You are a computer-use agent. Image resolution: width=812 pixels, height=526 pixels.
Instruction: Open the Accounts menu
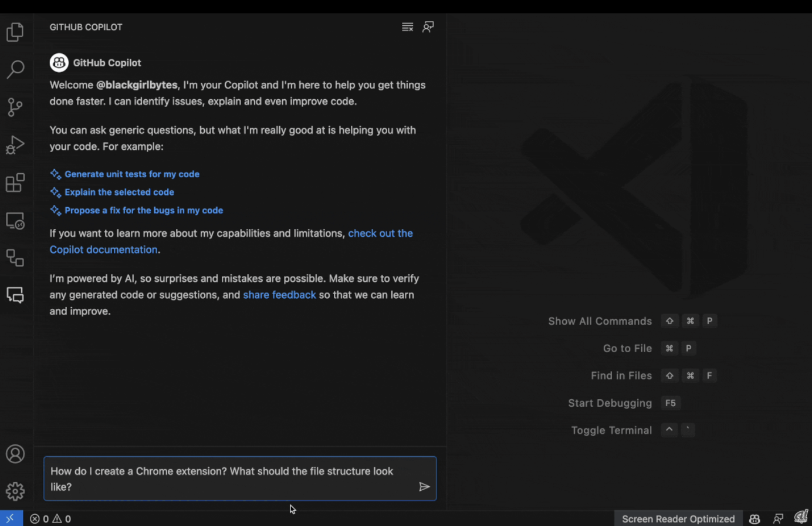tap(15, 454)
